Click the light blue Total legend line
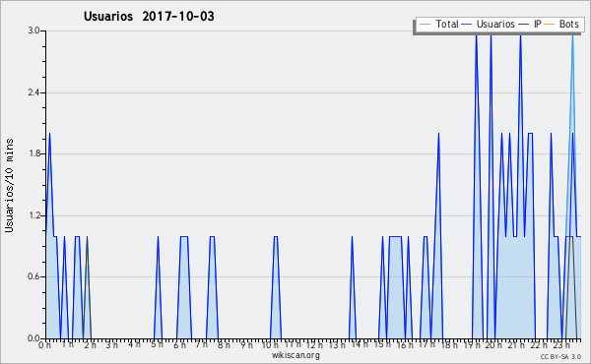591x364 pixels. click(425, 25)
